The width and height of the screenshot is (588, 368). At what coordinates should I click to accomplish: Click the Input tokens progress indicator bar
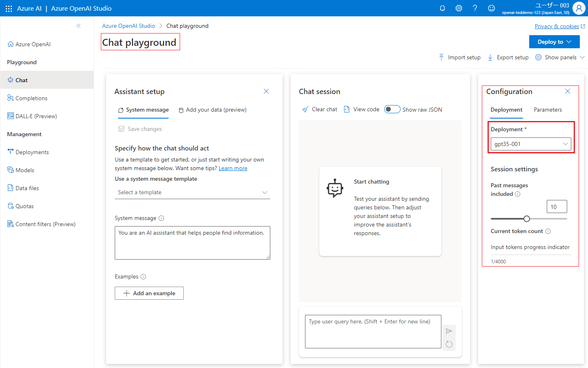[x=531, y=255]
